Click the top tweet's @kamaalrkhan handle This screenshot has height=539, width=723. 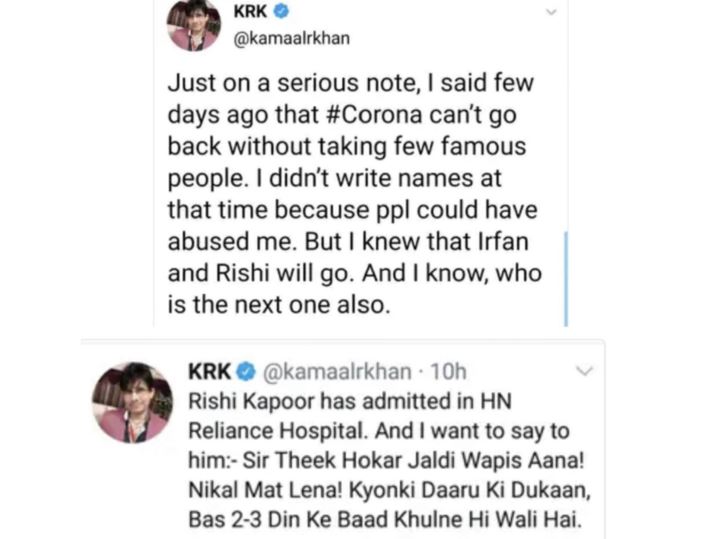pos(292,38)
